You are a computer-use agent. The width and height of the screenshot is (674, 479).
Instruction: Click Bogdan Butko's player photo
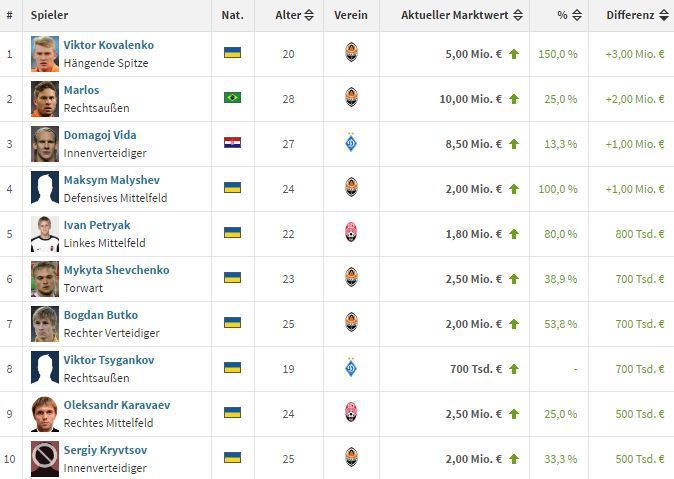[x=45, y=323]
